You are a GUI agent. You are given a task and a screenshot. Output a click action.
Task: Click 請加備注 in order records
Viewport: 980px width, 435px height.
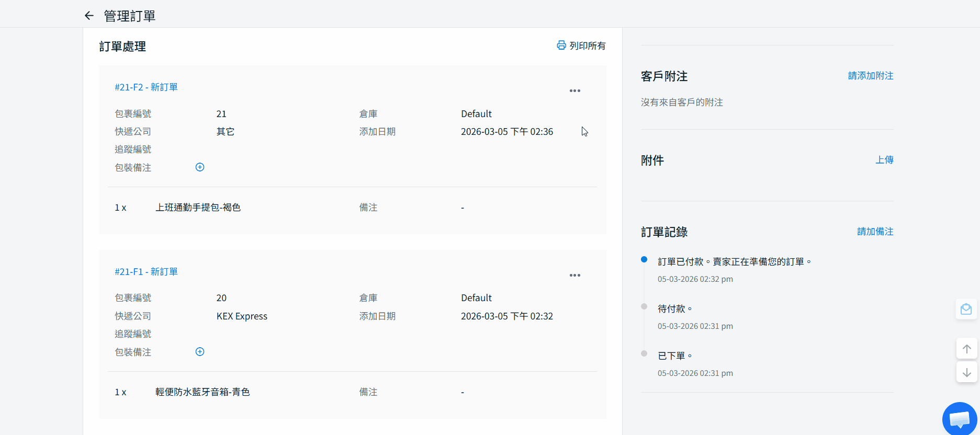(875, 232)
